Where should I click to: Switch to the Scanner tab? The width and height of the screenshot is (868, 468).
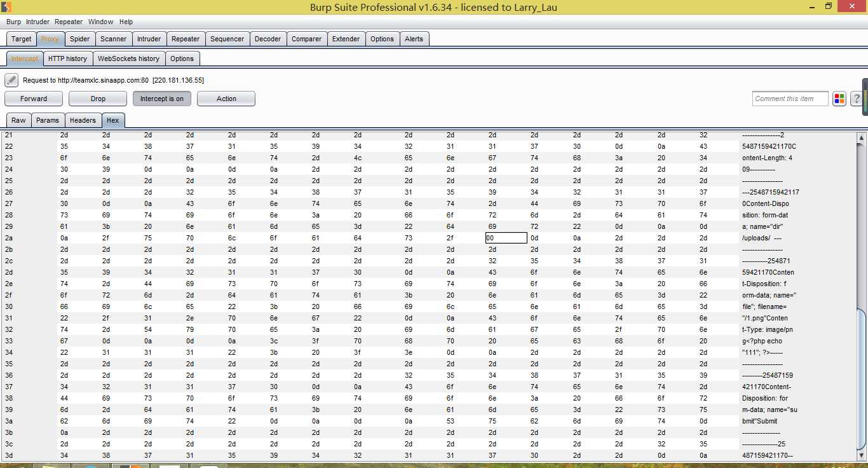pos(114,39)
